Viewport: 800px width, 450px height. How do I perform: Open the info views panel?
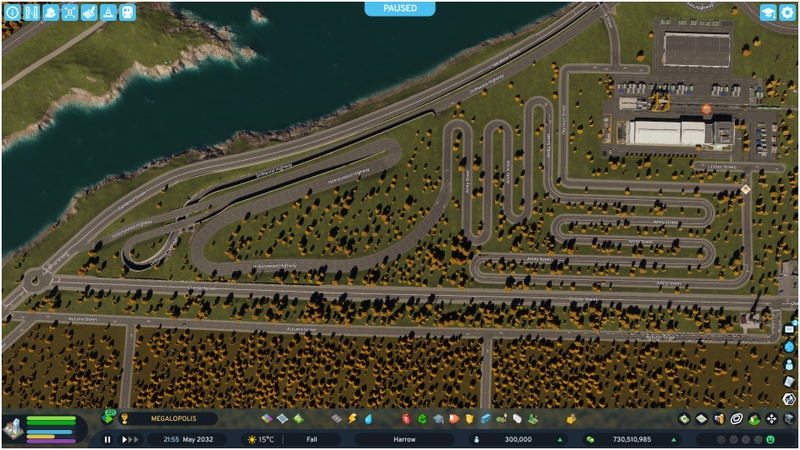click(12, 12)
